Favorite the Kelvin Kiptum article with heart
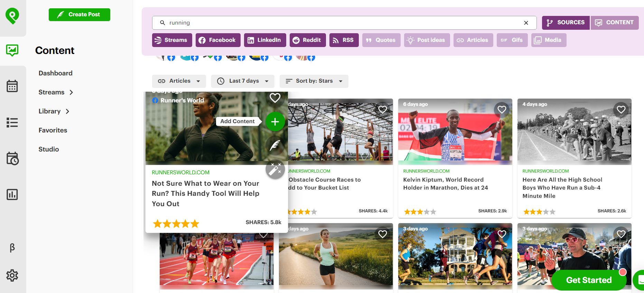Image resolution: width=644 pixels, height=293 pixels. click(x=502, y=110)
